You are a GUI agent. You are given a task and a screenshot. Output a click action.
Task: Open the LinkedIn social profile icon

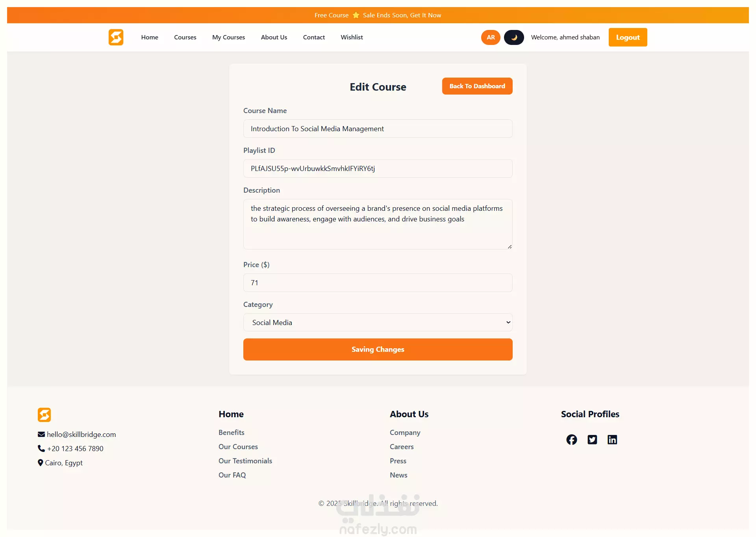(x=612, y=440)
